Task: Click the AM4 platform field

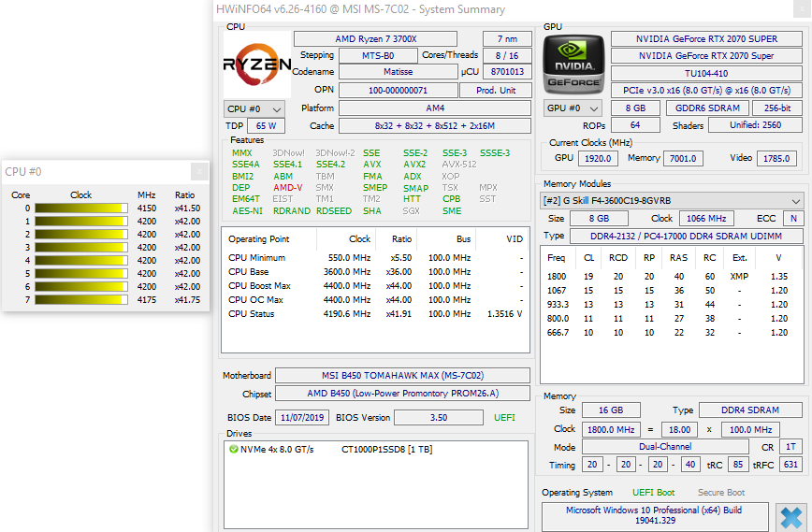Action: tap(435, 108)
